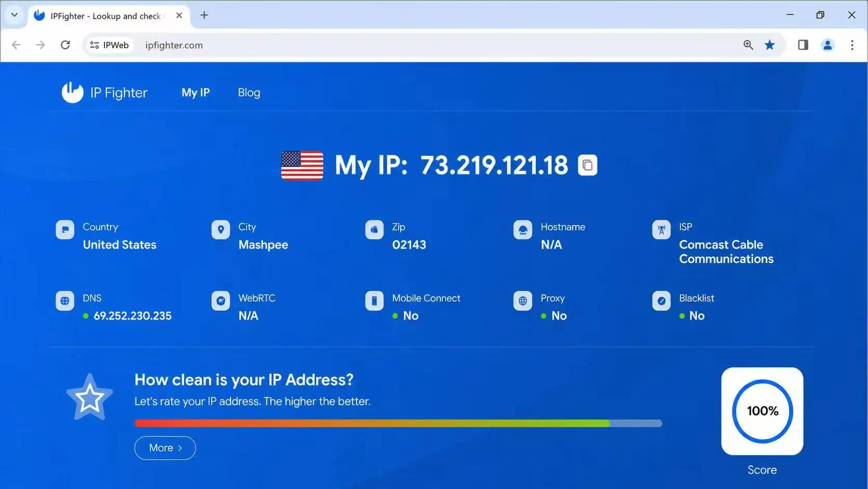This screenshot has width=868, height=489.
Task: Click the star rating icon
Action: [x=89, y=398]
